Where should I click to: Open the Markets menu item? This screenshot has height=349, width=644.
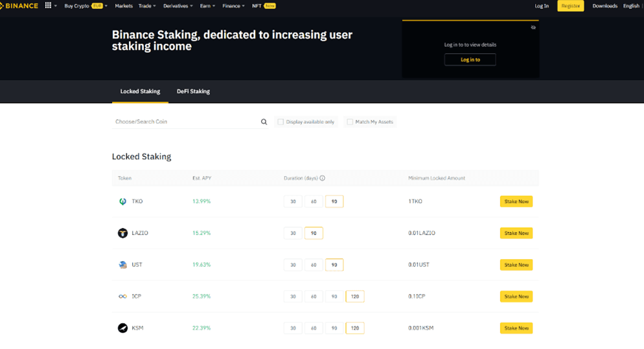[x=124, y=6]
